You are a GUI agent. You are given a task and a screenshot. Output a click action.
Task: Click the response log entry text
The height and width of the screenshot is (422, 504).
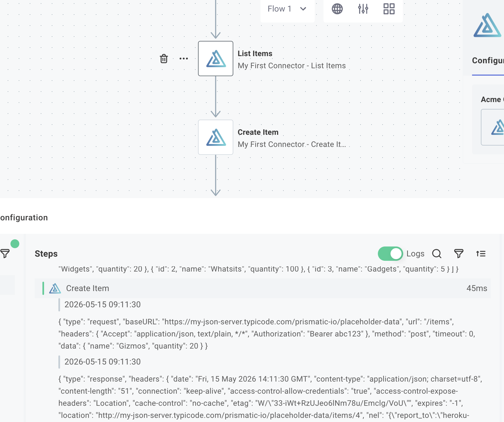point(270,397)
